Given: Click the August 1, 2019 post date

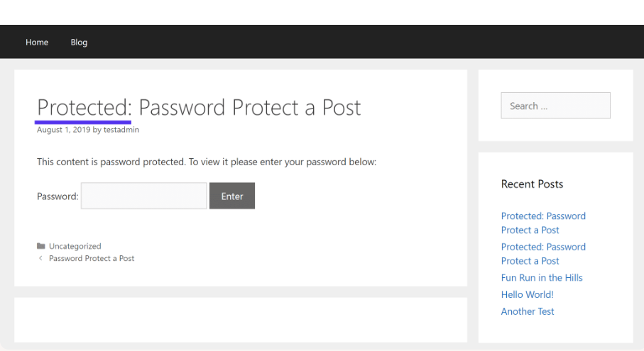Looking at the screenshot, I should click(x=64, y=130).
